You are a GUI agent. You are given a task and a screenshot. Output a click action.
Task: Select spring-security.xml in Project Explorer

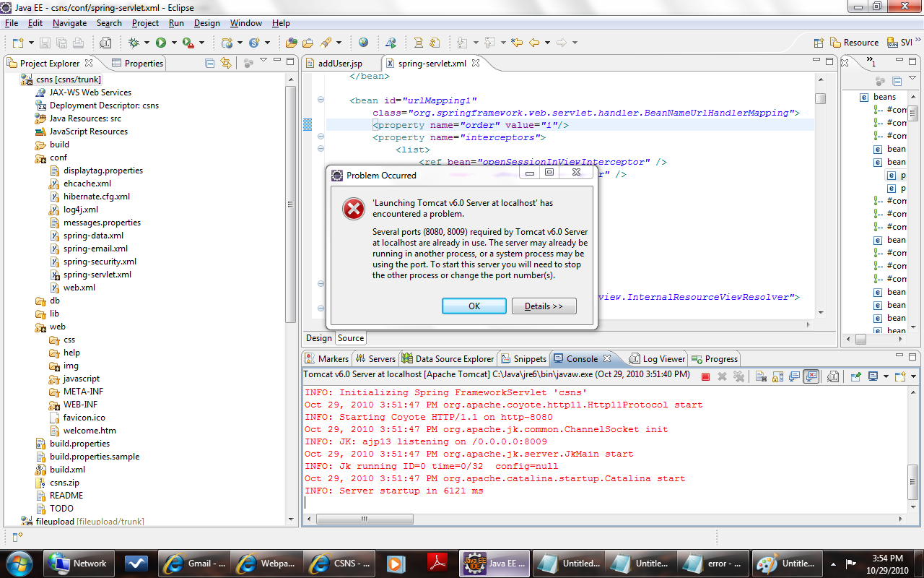[100, 262]
